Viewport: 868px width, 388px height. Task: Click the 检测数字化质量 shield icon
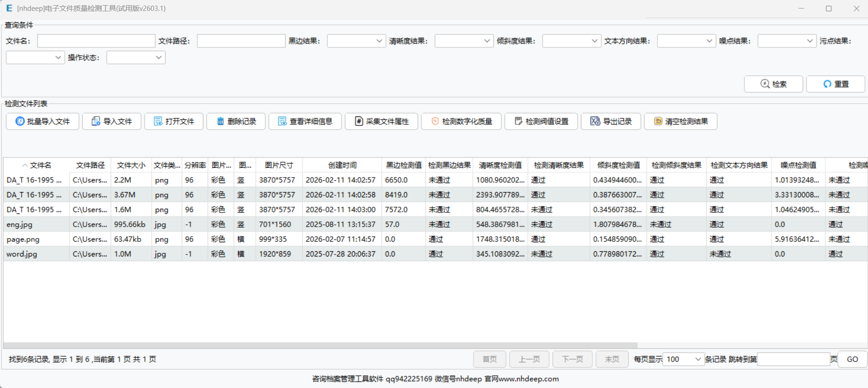coord(435,121)
